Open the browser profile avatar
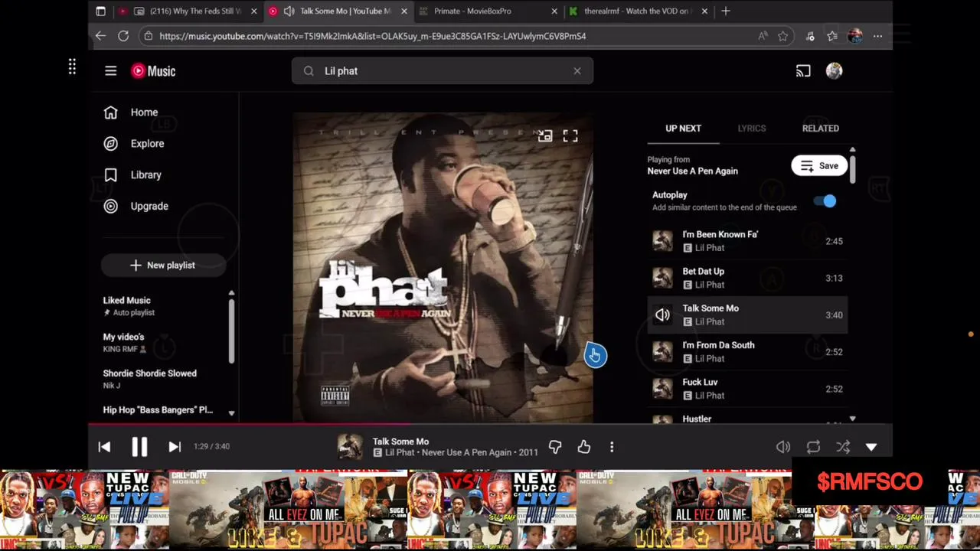This screenshot has height=551, width=980. (855, 36)
